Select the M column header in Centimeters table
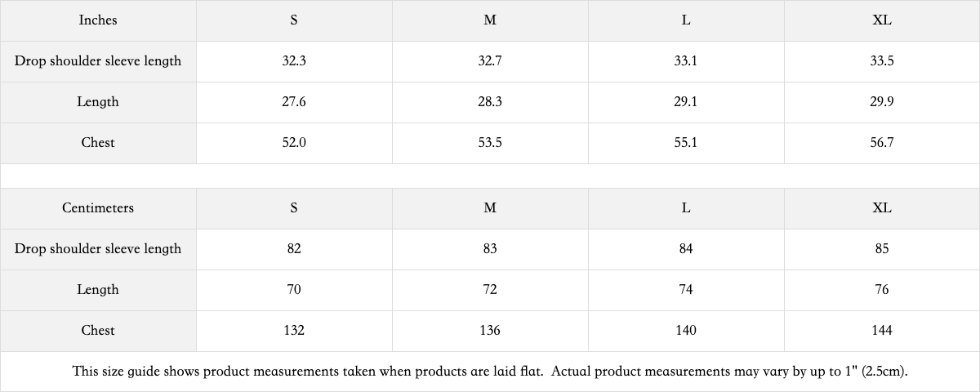980x392 pixels. [x=490, y=208]
